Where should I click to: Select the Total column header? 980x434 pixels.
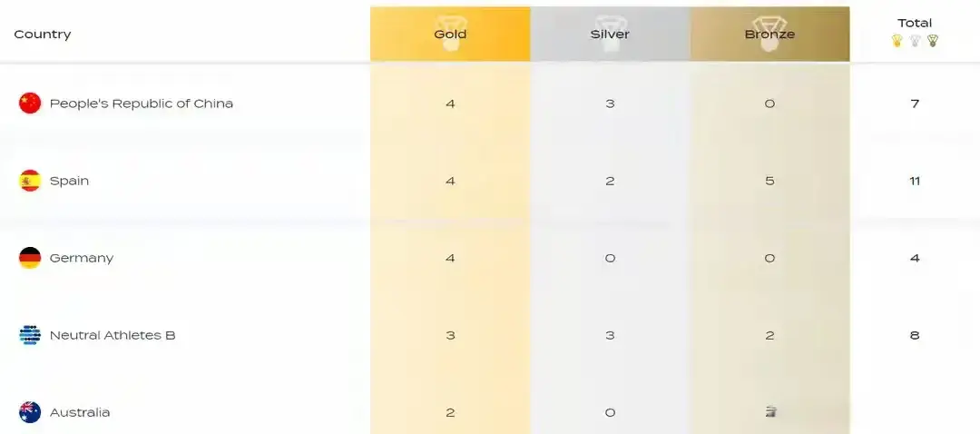[915, 23]
